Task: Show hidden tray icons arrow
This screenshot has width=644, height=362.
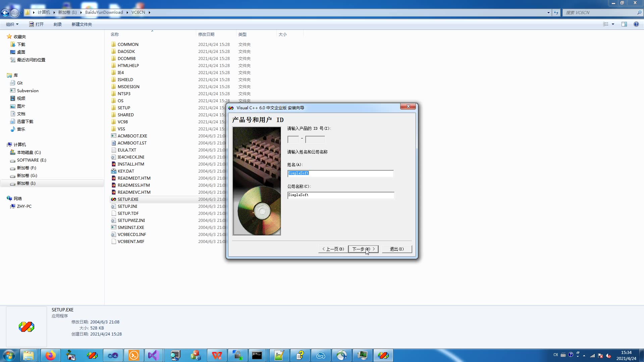Action: pyautogui.click(x=584, y=356)
